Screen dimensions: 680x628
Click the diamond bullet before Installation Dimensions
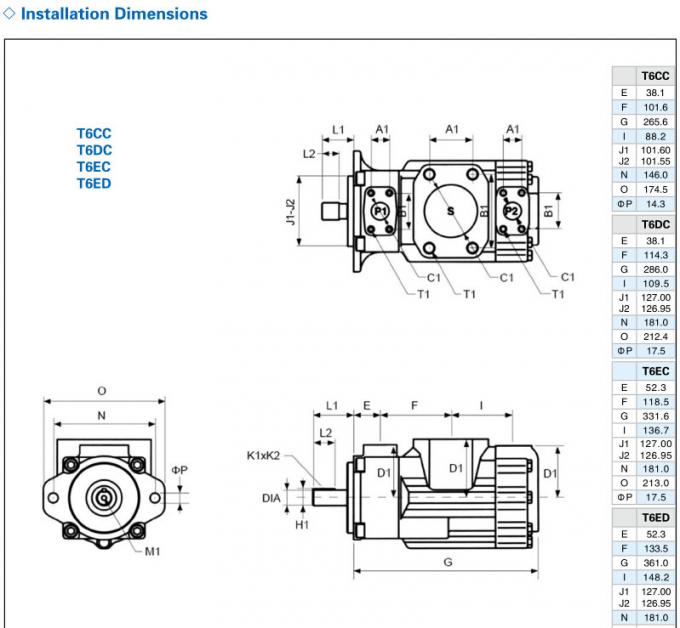[9, 13]
